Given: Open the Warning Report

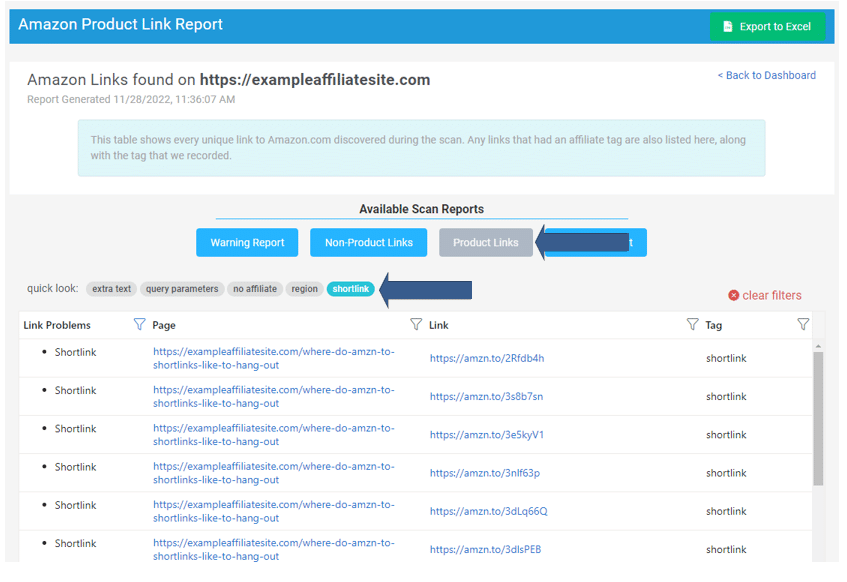Looking at the screenshot, I should (247, 243).
